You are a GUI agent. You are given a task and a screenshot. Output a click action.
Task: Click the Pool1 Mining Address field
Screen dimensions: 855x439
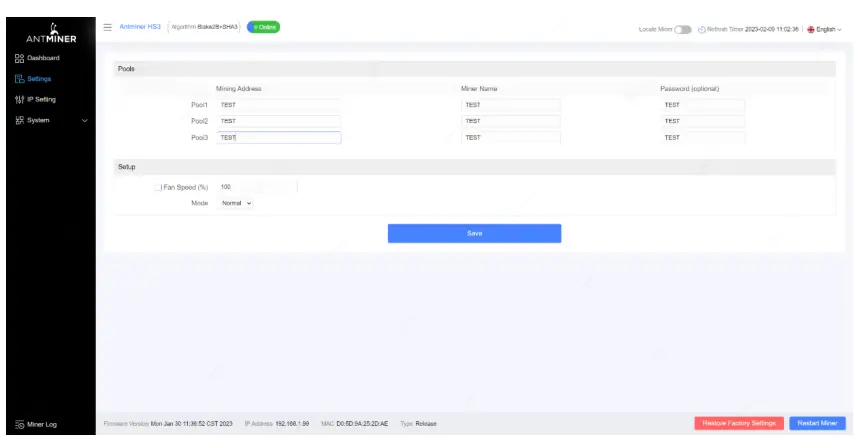[279, 105]
